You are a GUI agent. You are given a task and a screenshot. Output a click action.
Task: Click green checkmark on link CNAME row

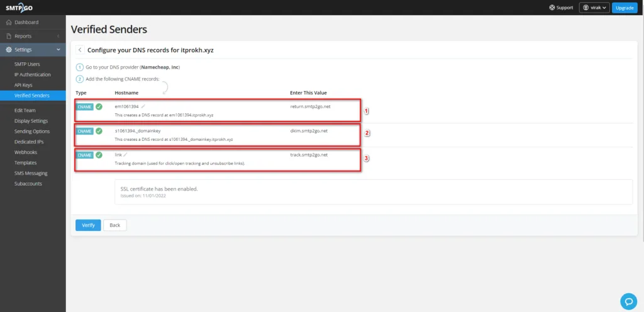point(99,155)
